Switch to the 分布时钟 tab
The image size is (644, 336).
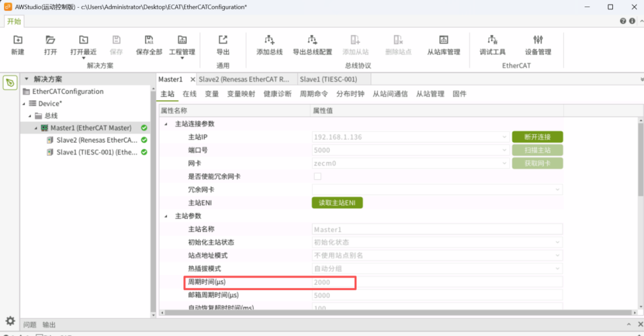350,94
